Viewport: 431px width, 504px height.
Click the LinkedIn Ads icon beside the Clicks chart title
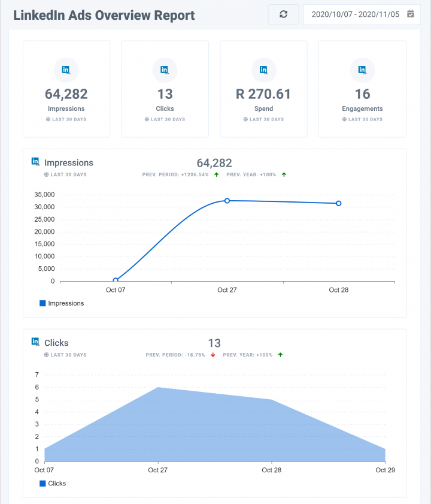[x=35, y=342]
